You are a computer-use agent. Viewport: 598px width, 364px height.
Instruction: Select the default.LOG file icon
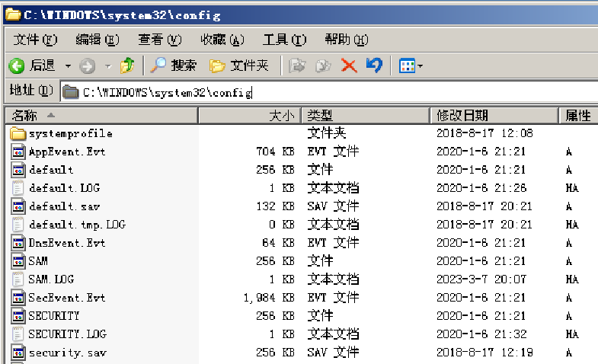(x=18, y=188)
